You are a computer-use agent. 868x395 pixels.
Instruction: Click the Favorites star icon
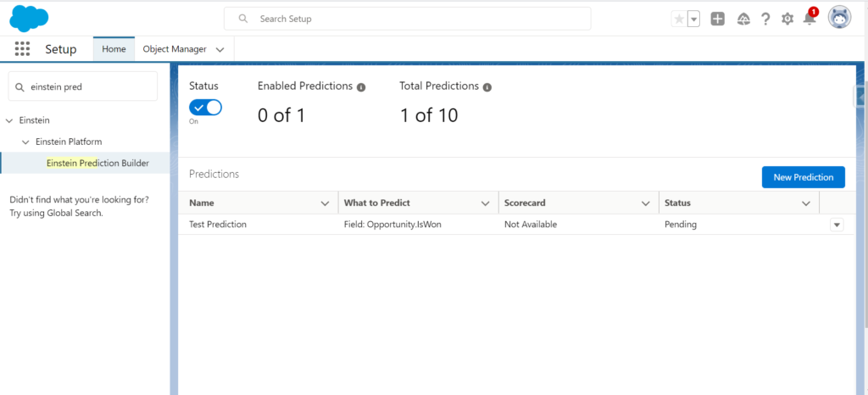coord(679,19)
